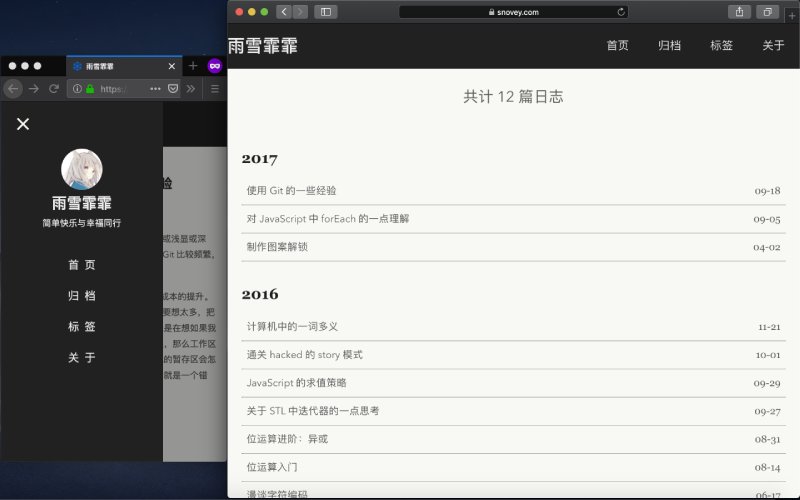The height and width of the screenshot is (500, 800).
Task: Open site information icon in Firefox
Action: [77, 89]
